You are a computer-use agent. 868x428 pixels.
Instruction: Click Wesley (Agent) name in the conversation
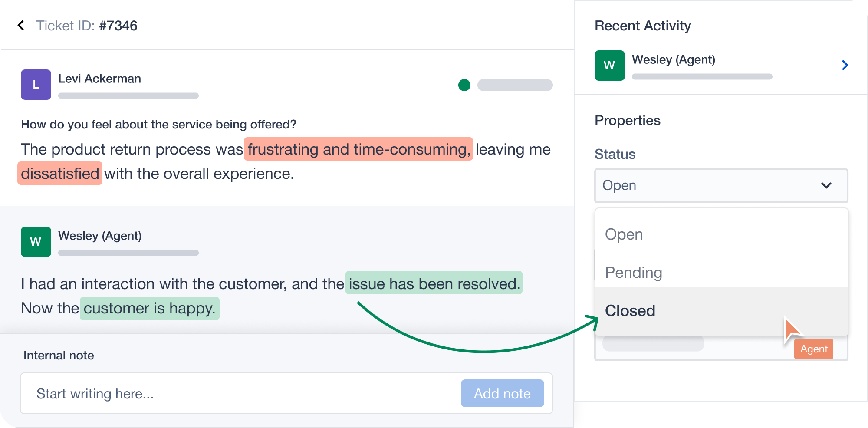pos(100,236)
